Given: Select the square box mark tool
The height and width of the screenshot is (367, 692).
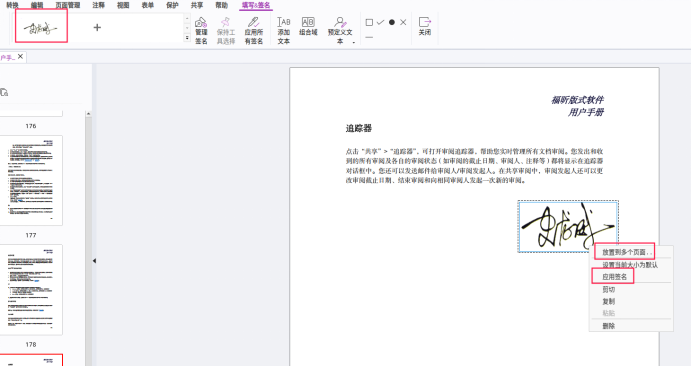Looking at the screenshot, I should click(x=369, y=22).
